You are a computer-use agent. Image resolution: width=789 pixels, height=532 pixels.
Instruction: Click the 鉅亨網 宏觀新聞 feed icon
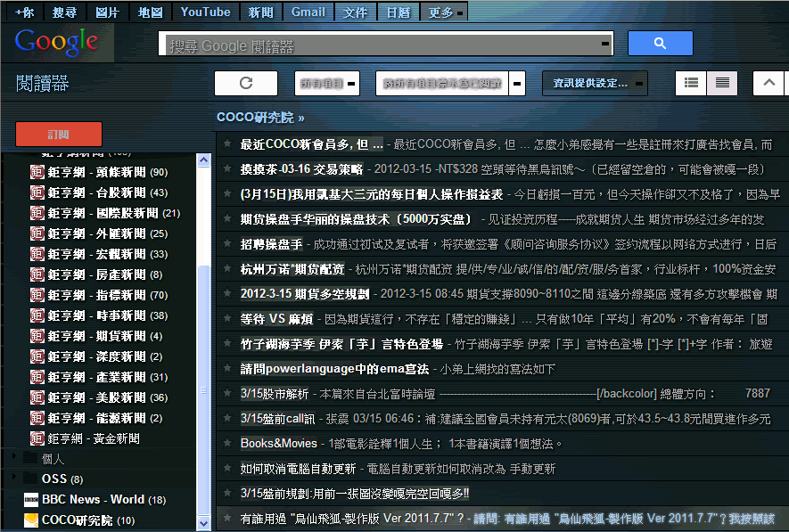pos(37,254)
